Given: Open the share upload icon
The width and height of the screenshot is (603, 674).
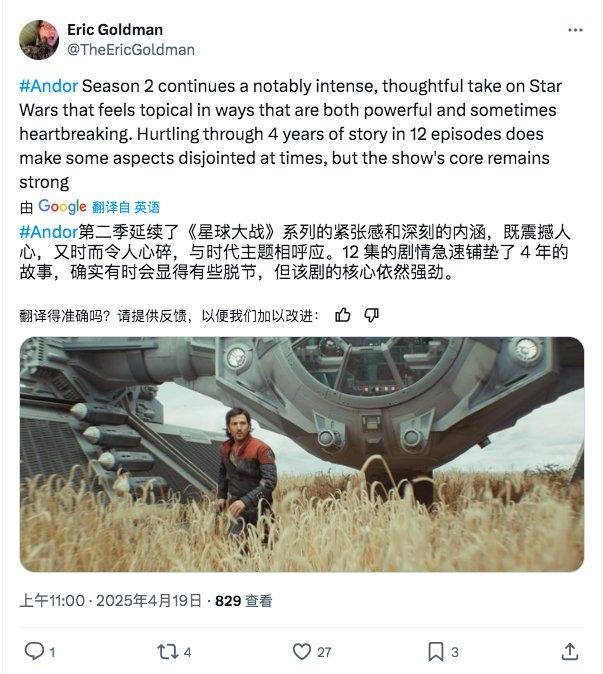Looking at the screenshot, I should pos(570,651).
